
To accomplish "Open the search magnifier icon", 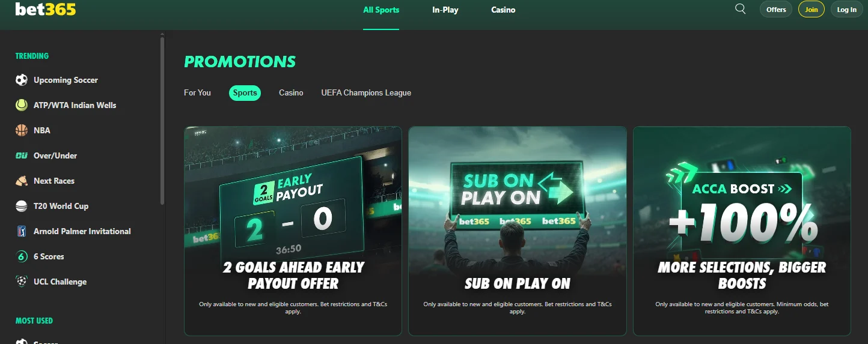I will [741, 9].
